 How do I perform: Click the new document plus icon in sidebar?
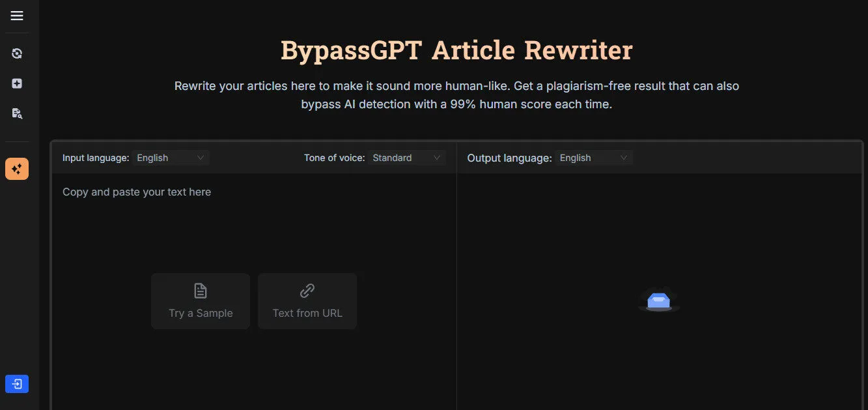click(x=16, y=83)
